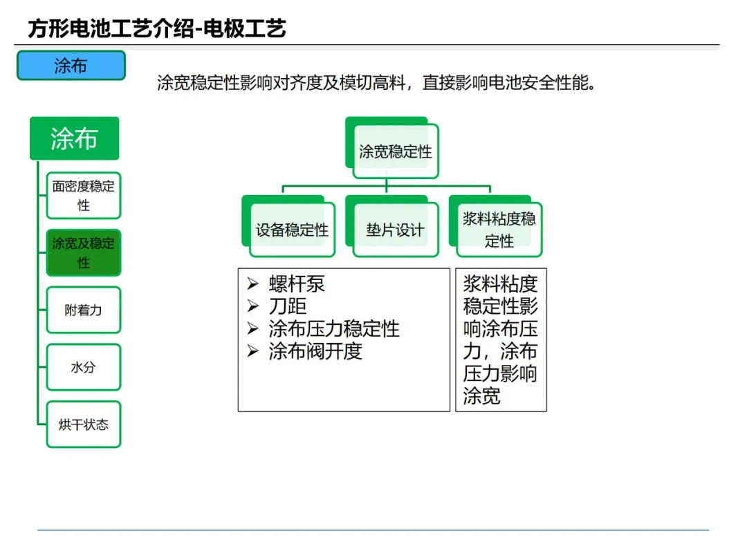Click the arrow bullet before 涂布压力稳定性

[253, 328]
